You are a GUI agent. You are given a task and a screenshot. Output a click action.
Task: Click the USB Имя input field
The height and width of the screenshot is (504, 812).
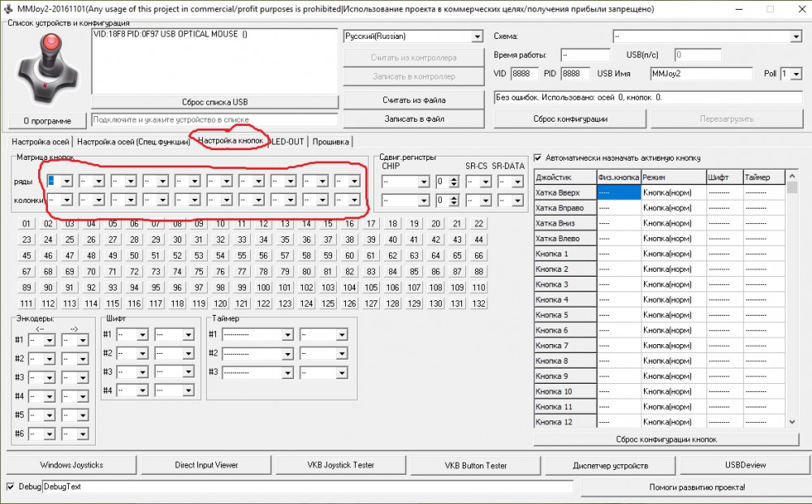(702, 74)
